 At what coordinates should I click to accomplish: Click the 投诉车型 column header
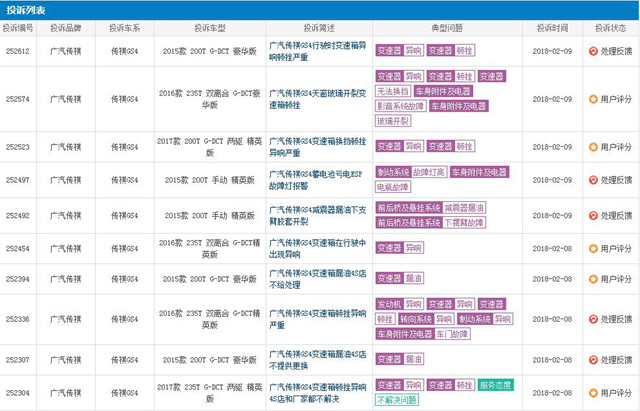coord(210,28)
